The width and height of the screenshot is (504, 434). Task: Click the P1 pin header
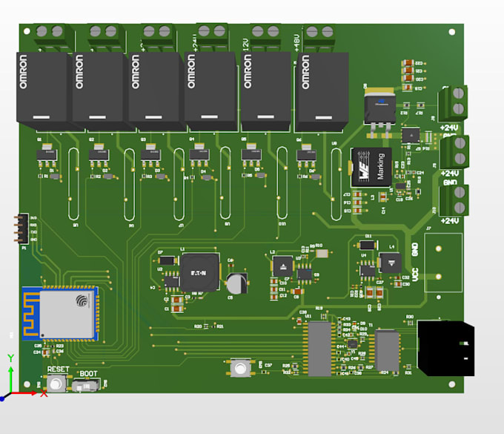pyautogui.click(x=21, y=228)
